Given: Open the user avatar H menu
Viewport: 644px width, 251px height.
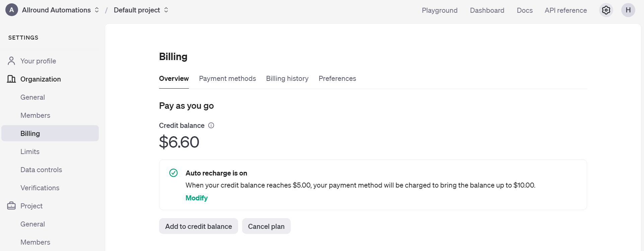Looking at the screenshot, I should point(628,10).
